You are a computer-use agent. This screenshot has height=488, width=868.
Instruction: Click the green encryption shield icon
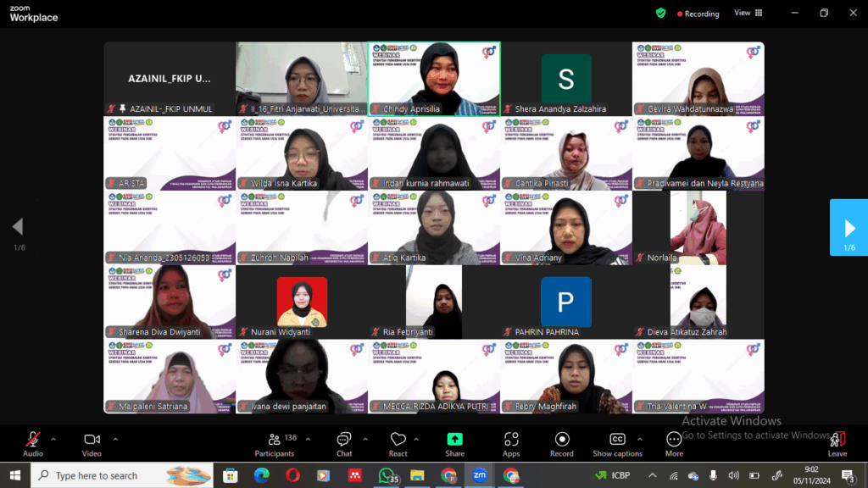660,13
